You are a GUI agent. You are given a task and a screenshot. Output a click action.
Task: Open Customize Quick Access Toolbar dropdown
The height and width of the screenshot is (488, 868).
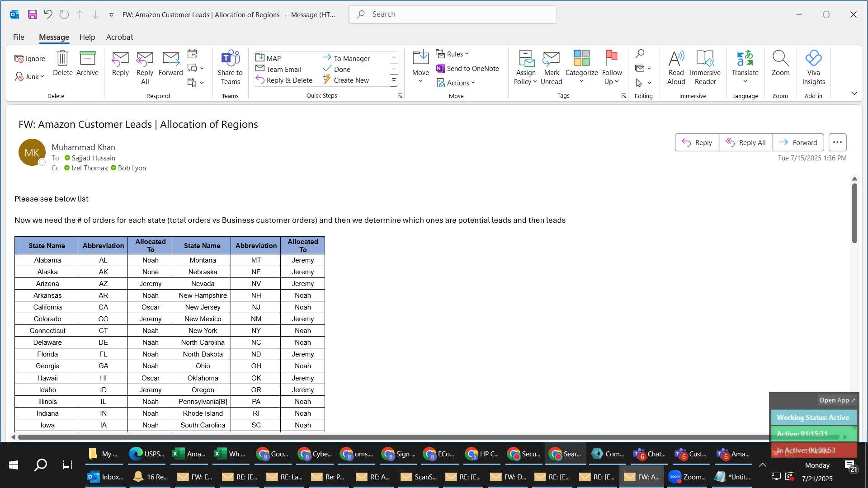111,15
